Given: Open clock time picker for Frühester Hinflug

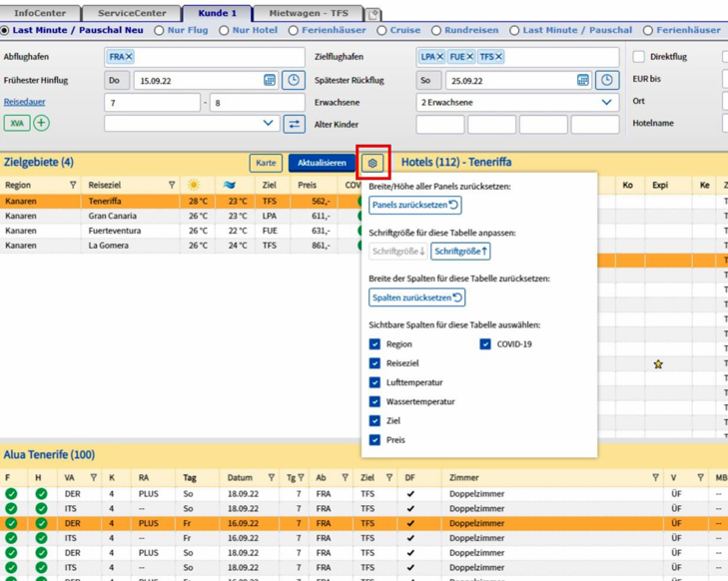Looking at the screenshot, I should (x=294, y=80).
